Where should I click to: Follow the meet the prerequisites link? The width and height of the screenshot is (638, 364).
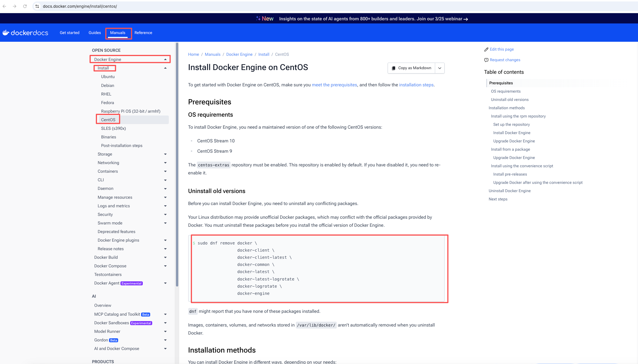coord(334,85)
